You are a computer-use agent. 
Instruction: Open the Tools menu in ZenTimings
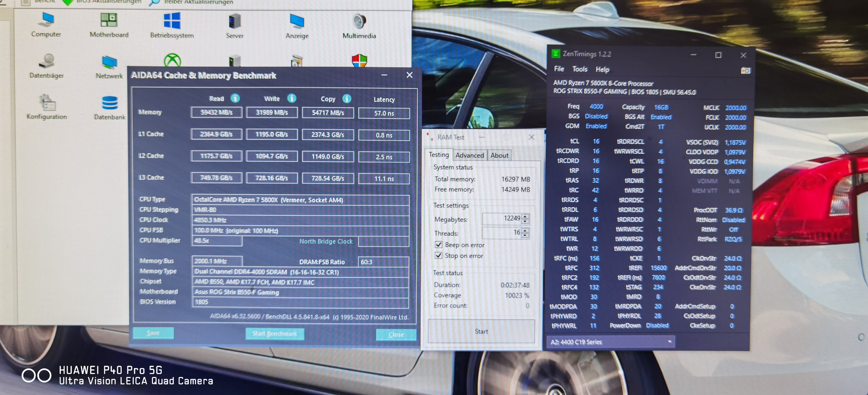[x=580, y=69]
